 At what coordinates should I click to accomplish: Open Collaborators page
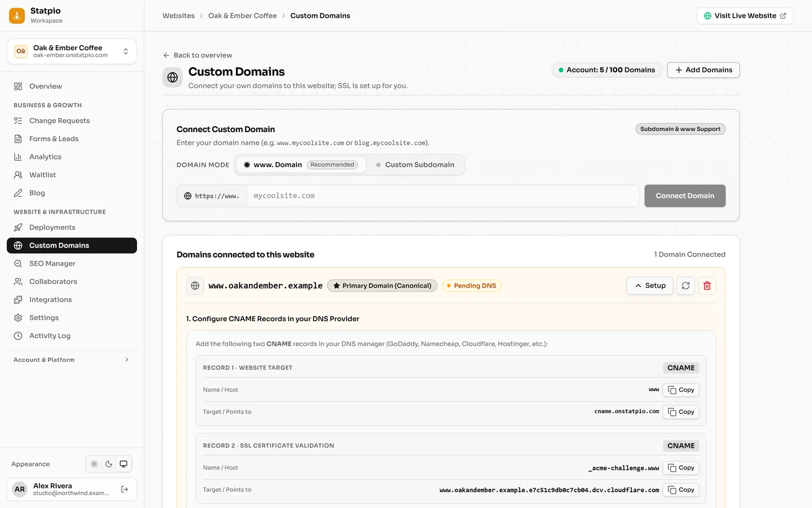coord(72,281)
